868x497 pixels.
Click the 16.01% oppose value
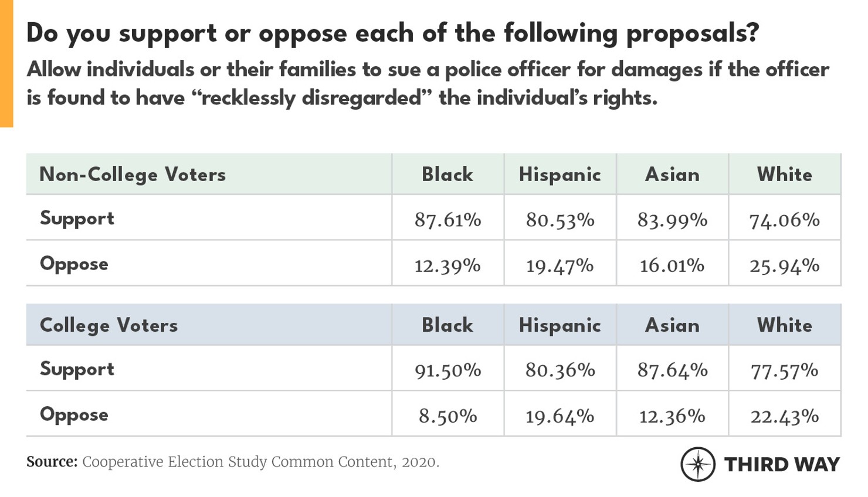click(672, 265)
